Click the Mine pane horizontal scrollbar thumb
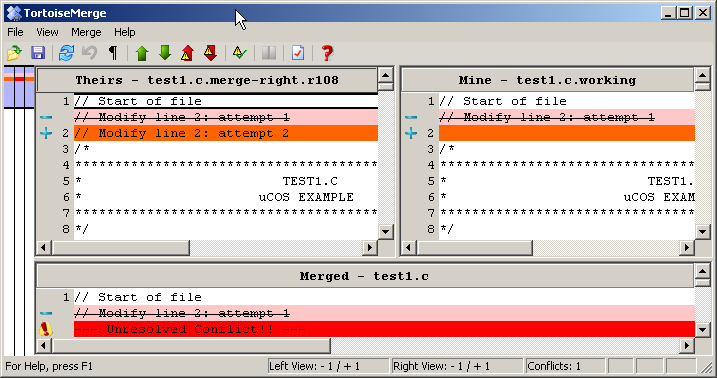 click(475, 247)
